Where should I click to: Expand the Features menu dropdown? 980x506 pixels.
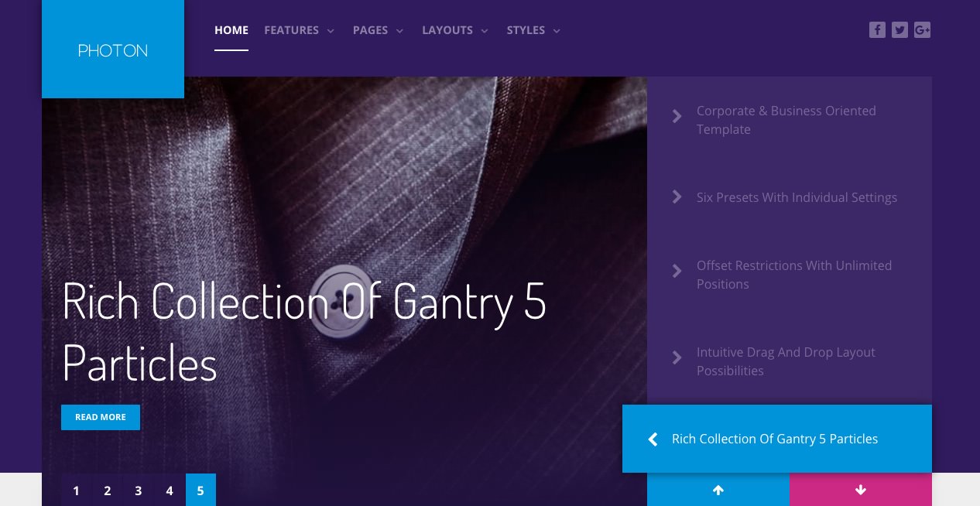299,30
